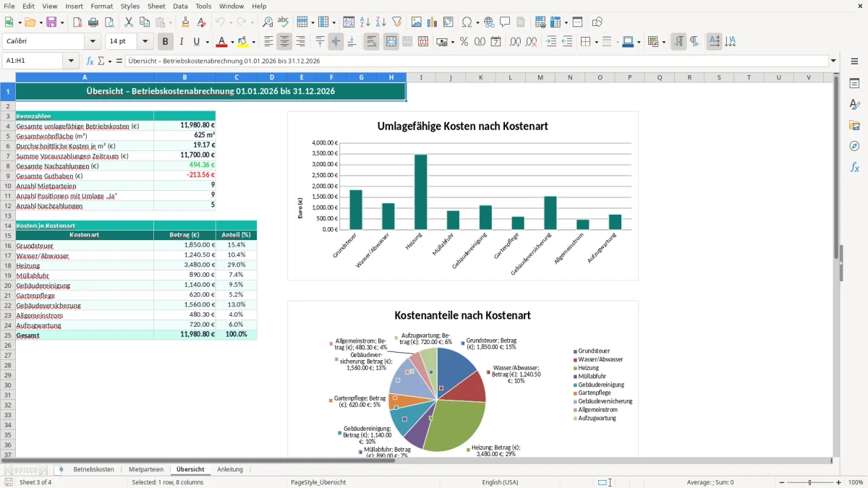This screenshot has width=868, height=488.
Task: Toggle Center Vertically alignment
Action: [x=336, y=42]
